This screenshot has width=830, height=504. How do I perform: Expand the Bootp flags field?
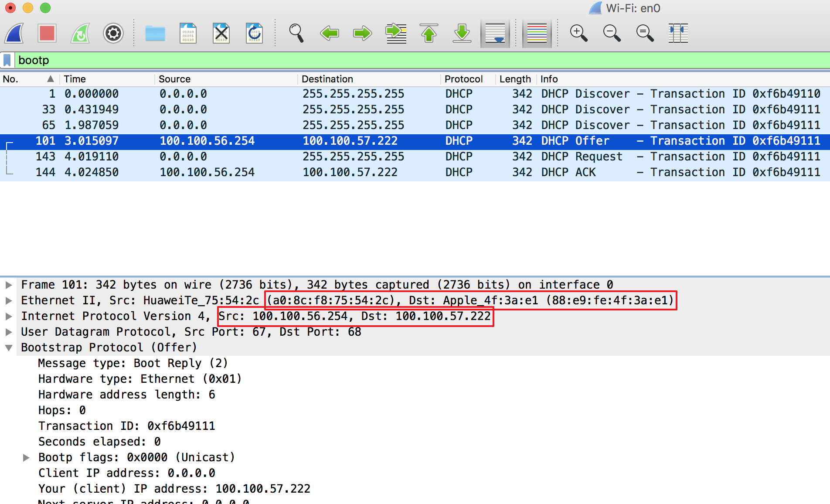pyautogui.click(x=26, y=457)
